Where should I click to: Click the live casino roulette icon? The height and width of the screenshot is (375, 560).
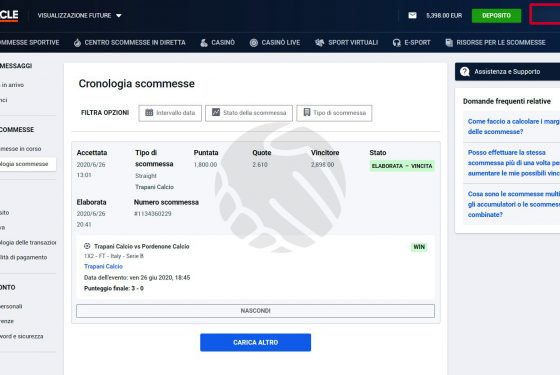pos(254,43)
